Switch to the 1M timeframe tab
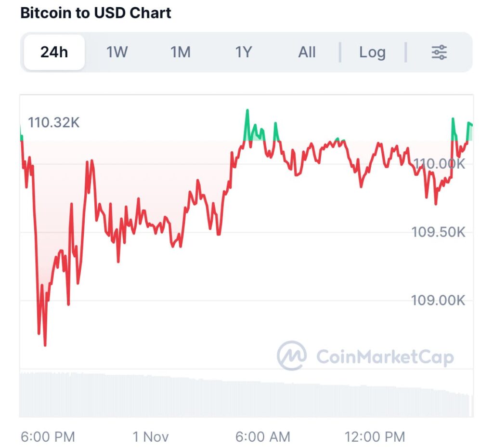Screen dimensions: 493x448 pos(181,52)
